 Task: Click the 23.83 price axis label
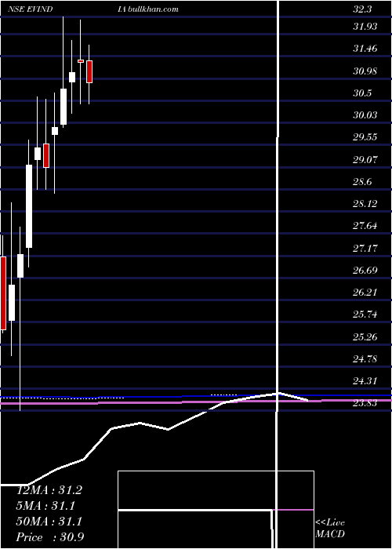coord(365,403)
